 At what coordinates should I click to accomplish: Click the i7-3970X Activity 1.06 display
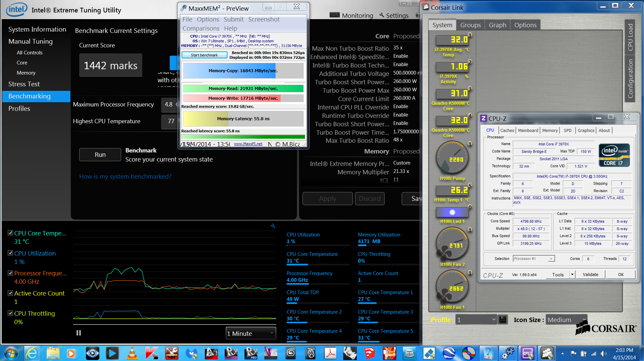click(x=452, y=67)
